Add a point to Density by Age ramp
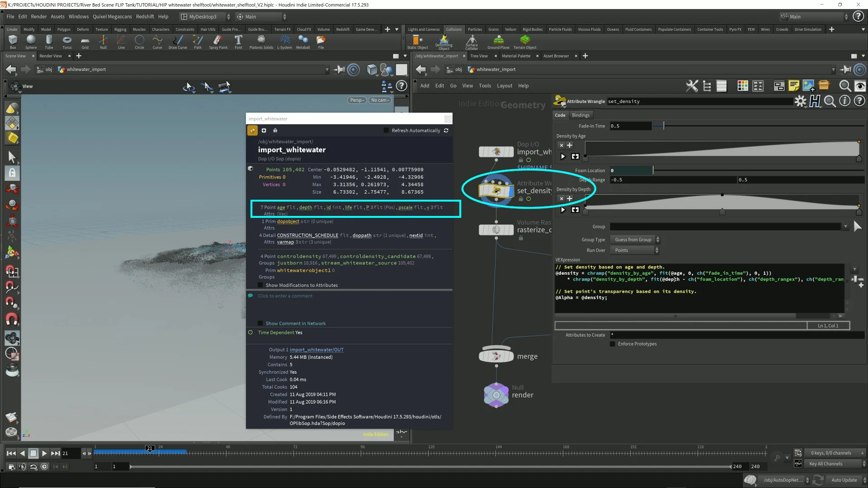Screen dimensions: 868x488 [x=570, y=145]
